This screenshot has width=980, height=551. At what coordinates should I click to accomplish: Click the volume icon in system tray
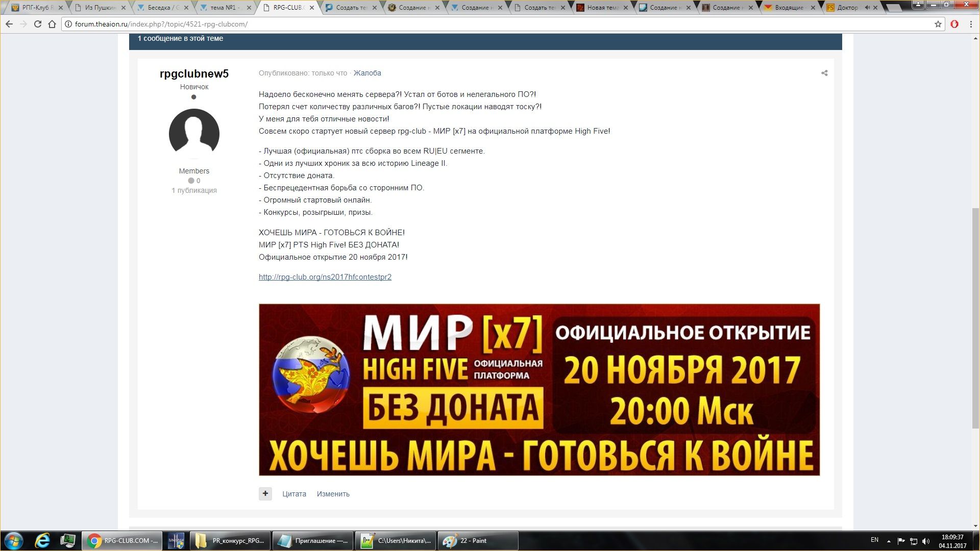(x=926, y=541)
